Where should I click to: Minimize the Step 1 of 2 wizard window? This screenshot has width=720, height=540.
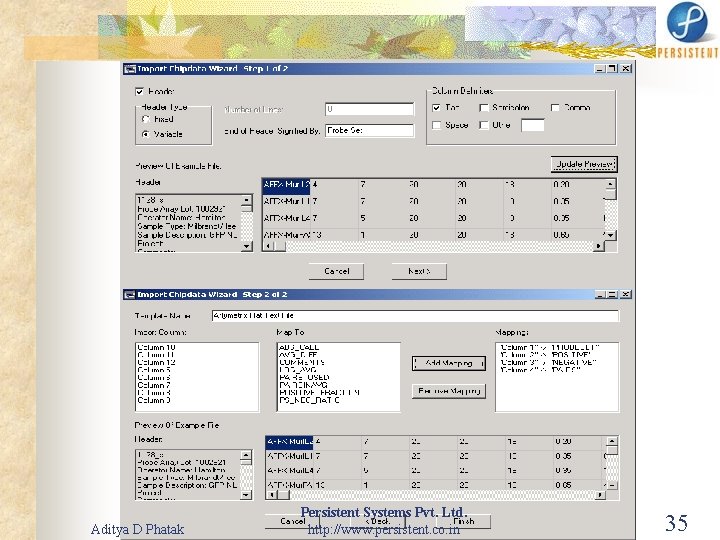(x=600, y=68)
